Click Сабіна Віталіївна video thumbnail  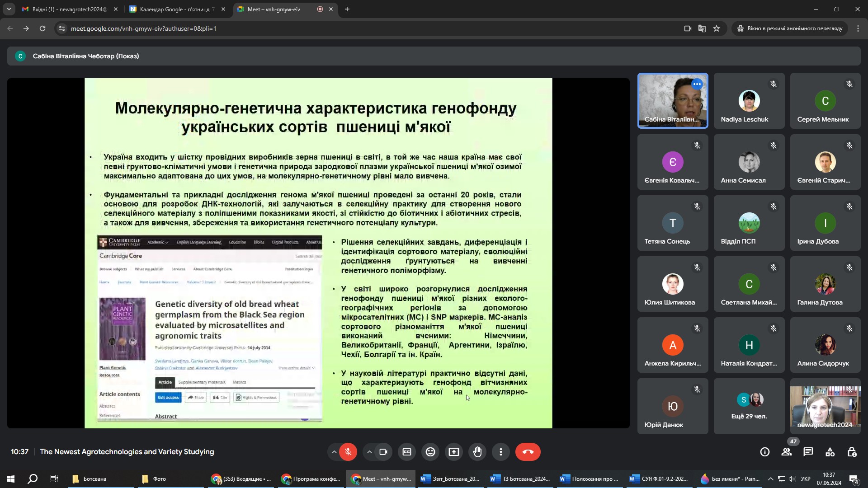click(672, 100)
